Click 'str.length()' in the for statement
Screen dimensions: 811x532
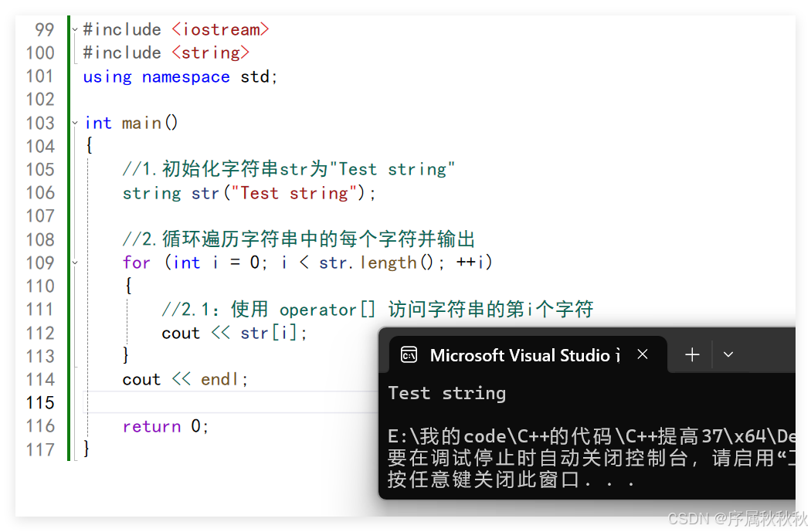376,263
